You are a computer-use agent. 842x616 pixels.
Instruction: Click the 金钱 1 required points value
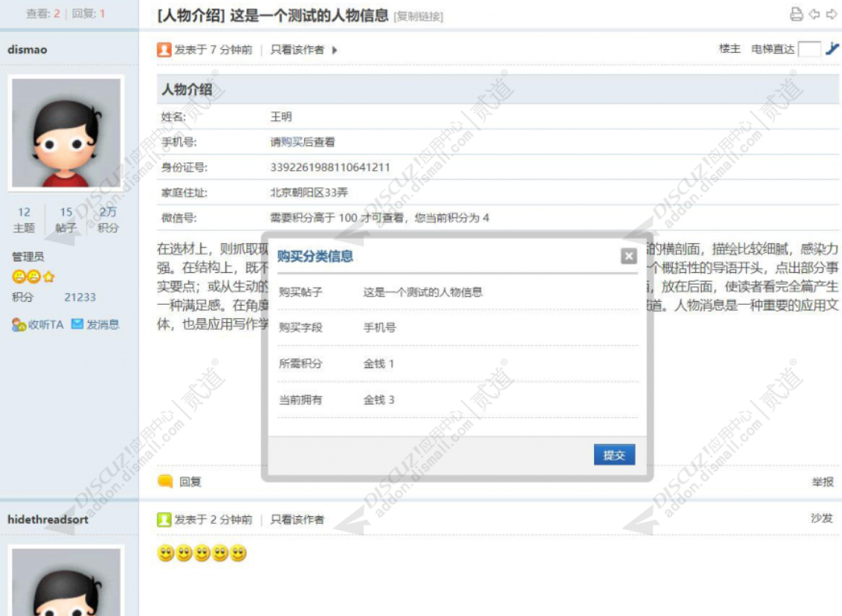(x=379, y=363)
